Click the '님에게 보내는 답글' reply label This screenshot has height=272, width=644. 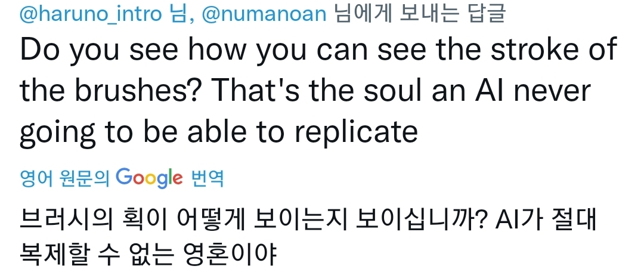419,14
